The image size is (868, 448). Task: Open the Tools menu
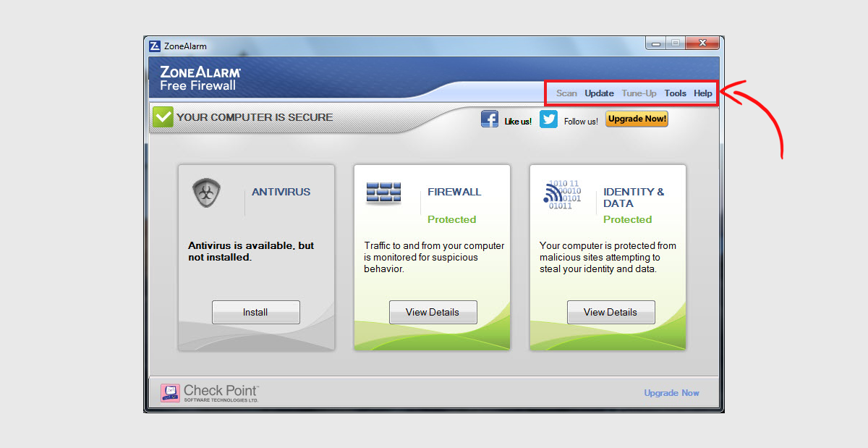point(676,93)
